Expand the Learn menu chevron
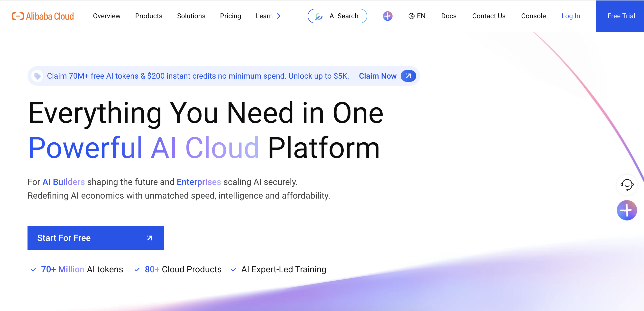 pyautogui.click(x=279, y=16)
